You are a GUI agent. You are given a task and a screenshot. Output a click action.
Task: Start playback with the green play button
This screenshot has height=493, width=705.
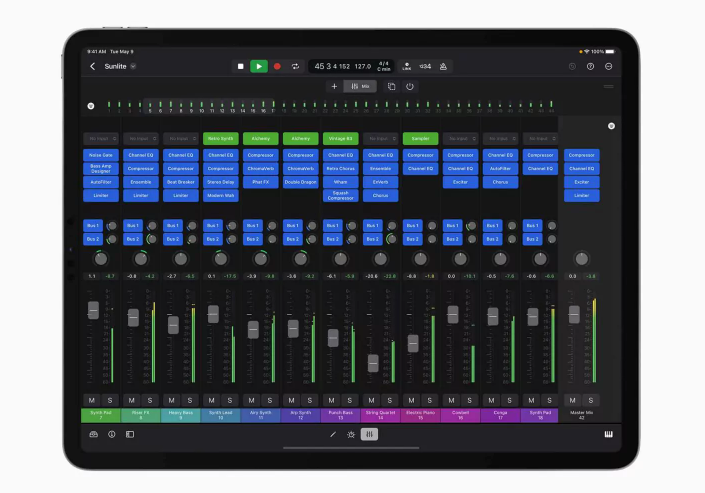click(x=259, y=67)
